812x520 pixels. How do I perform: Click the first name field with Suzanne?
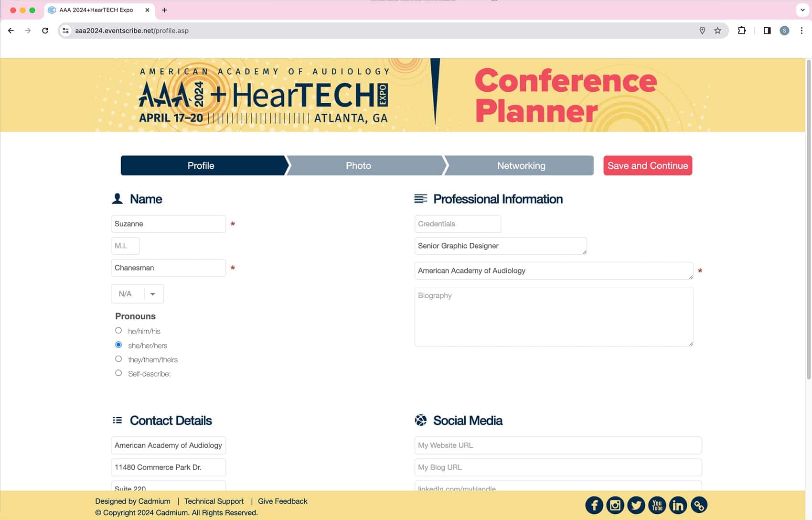pyautogui.click(x=168, y=224)
